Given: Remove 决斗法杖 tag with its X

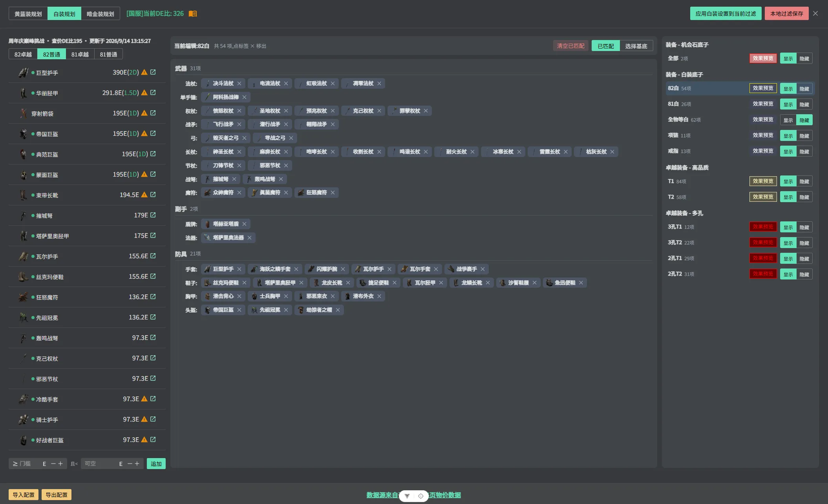Looking at the screenshot, I should [x=239, y=84].
